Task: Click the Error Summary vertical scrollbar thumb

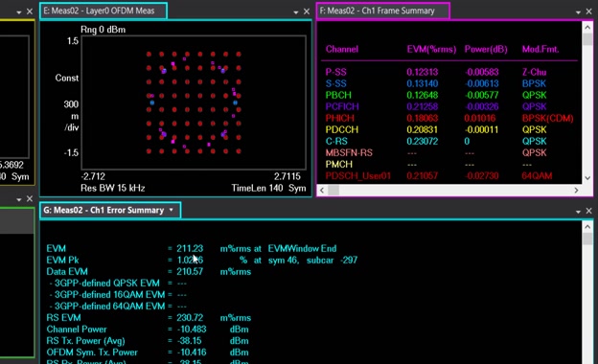Action: pyautogui.click(x=587, y=239)
